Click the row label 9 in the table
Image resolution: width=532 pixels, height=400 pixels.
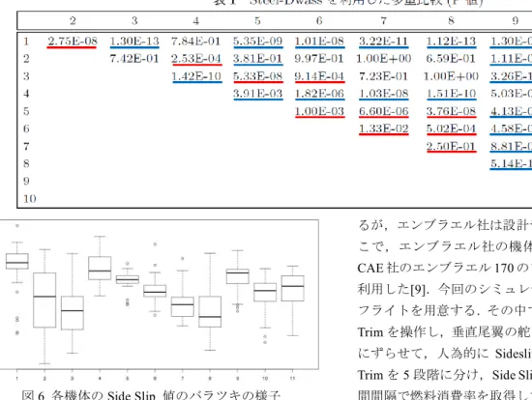pos(26,181)
